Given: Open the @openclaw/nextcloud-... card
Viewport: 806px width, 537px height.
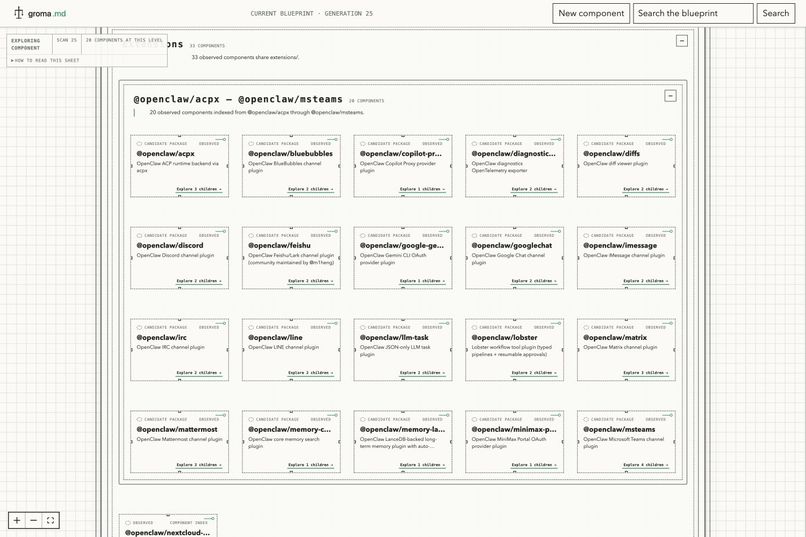Looking at the screenshot, I should pos(168,525).
